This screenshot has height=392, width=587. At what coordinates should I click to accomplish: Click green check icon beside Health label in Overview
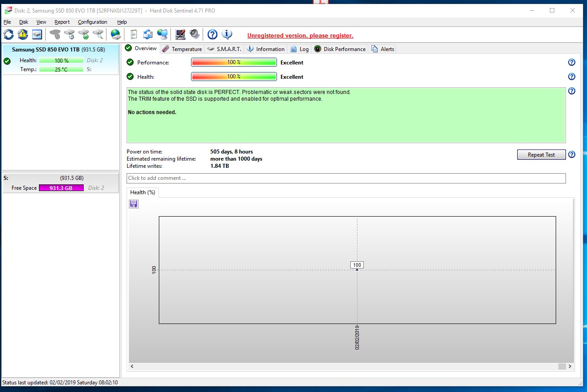(130, 77)
